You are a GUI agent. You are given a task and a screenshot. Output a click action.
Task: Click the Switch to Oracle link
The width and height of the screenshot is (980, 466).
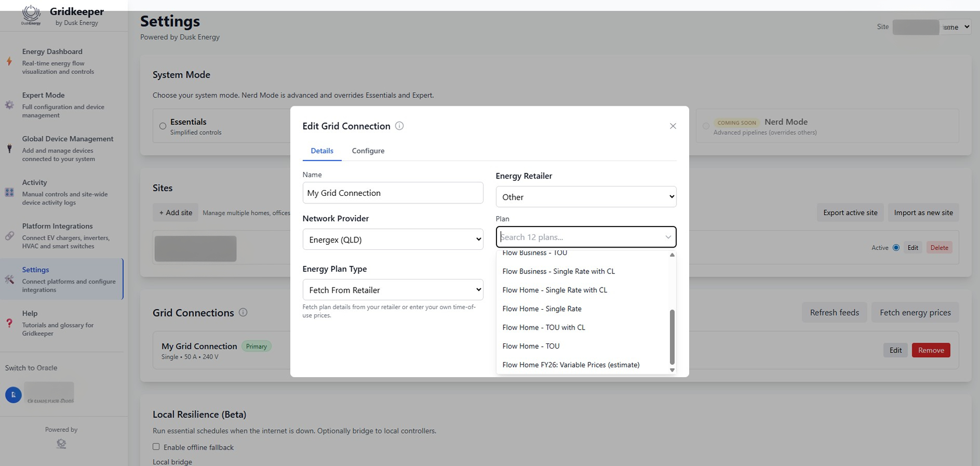[x=31, y=368]
